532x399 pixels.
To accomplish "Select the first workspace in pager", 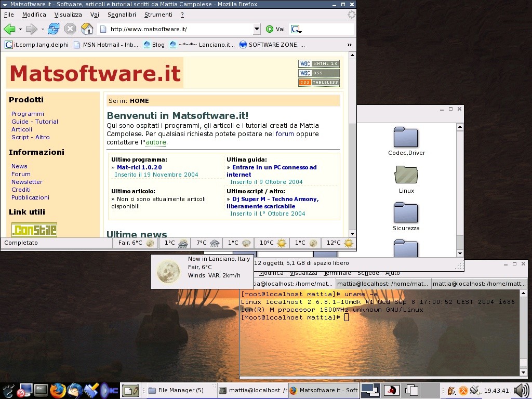I will [x=370, y=391].
